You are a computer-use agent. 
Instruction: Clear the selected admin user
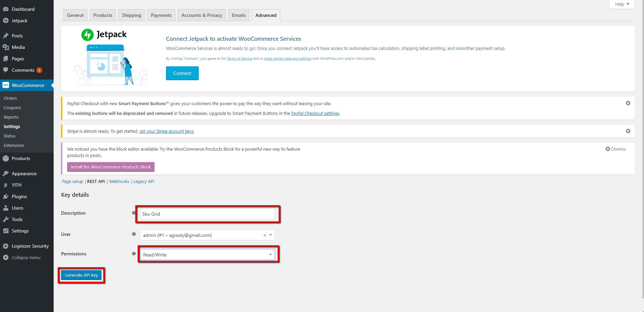265,235
